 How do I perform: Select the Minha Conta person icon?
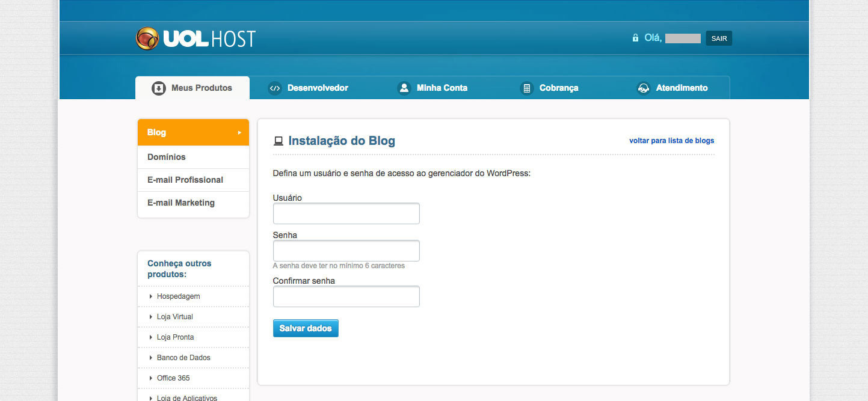pyautogui.click(x=404, y=88)
